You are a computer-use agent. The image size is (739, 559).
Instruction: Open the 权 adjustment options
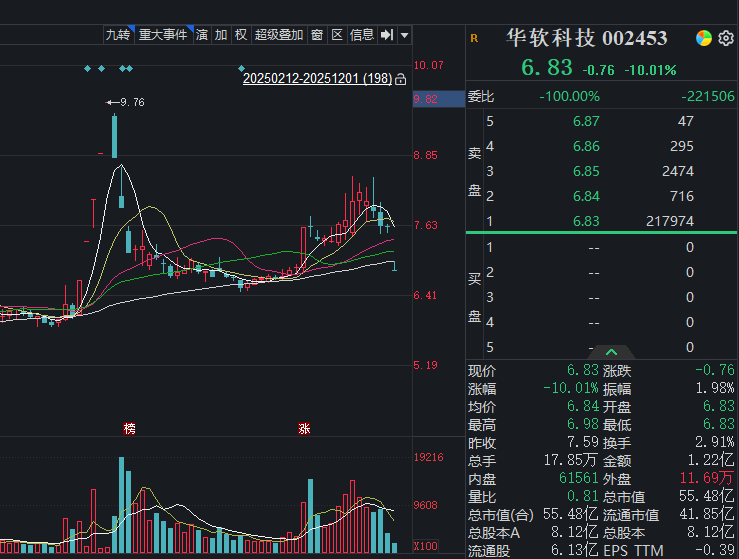(x=241, y=35)
